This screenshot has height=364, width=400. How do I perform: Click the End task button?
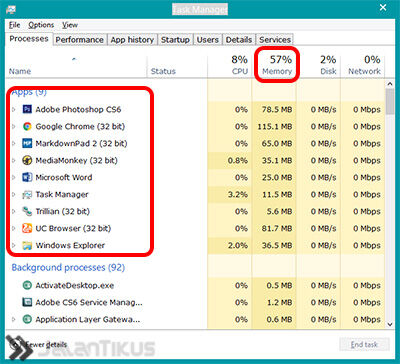[x=364, y=345]
